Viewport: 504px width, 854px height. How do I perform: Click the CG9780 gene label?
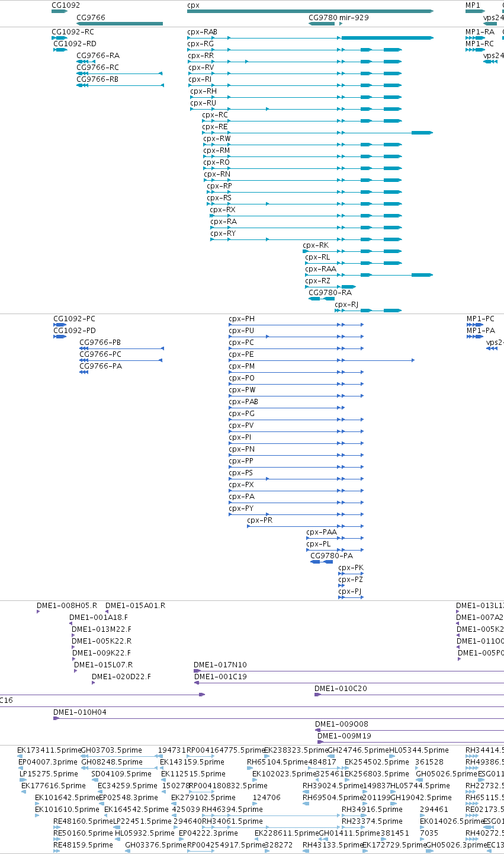click(x=323, y=18)
